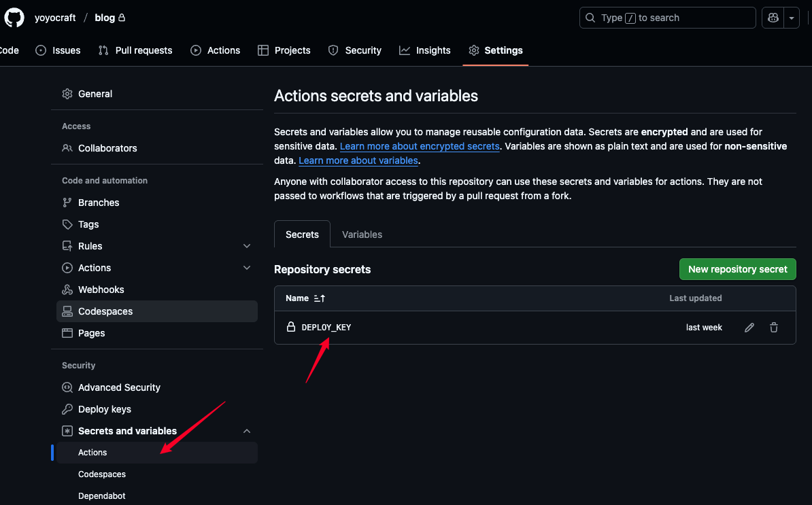Select Codespaces under Secrets and variables
Viewport: 812px width, 505px height.
click(x=157, y=474)
